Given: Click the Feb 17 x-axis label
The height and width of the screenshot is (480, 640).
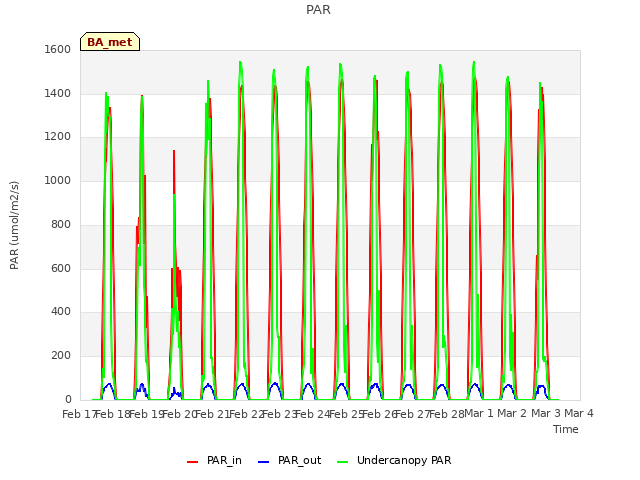Looking at the screenshot, I should [79, 414].
